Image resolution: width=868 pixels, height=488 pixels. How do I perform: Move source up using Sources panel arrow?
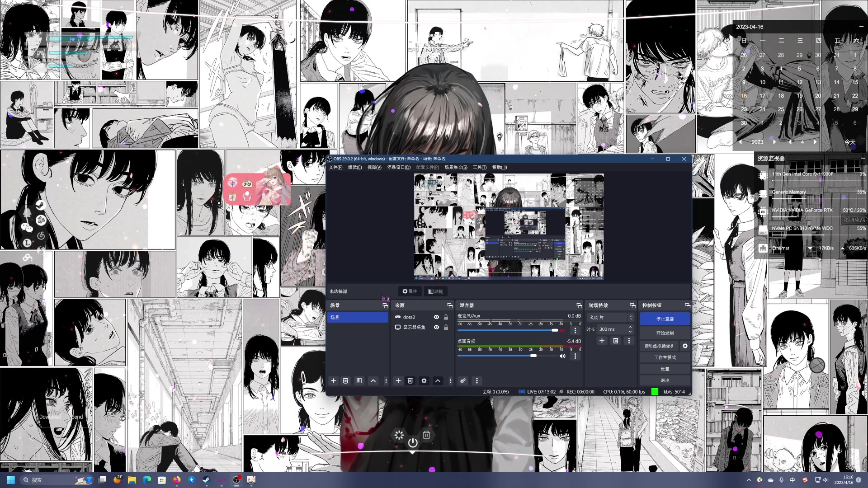(438, 381)
